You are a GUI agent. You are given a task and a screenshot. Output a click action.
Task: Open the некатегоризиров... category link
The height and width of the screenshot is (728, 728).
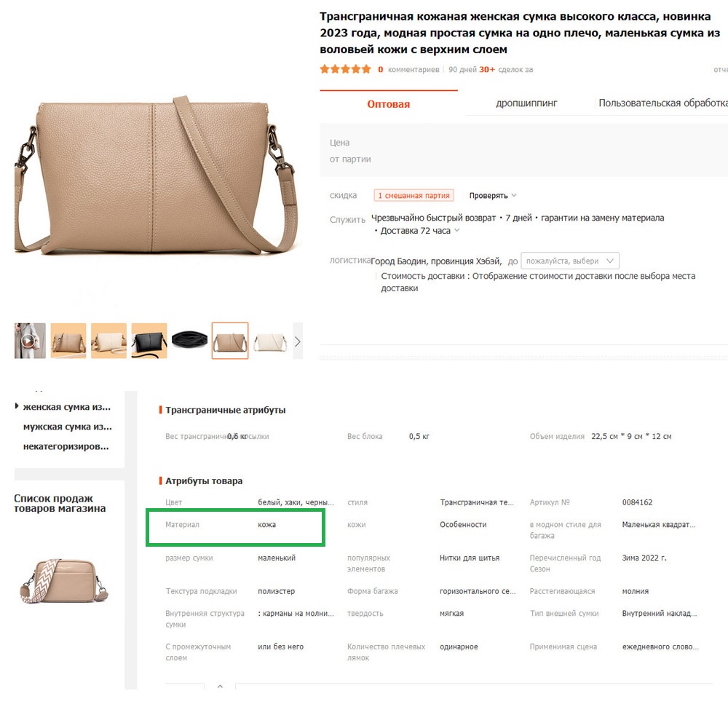[66, 447]
